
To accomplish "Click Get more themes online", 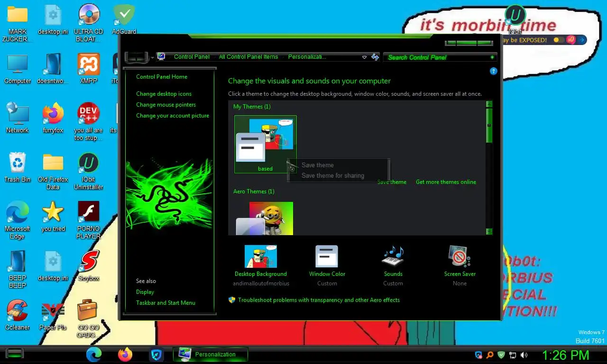I will (446, 182).
